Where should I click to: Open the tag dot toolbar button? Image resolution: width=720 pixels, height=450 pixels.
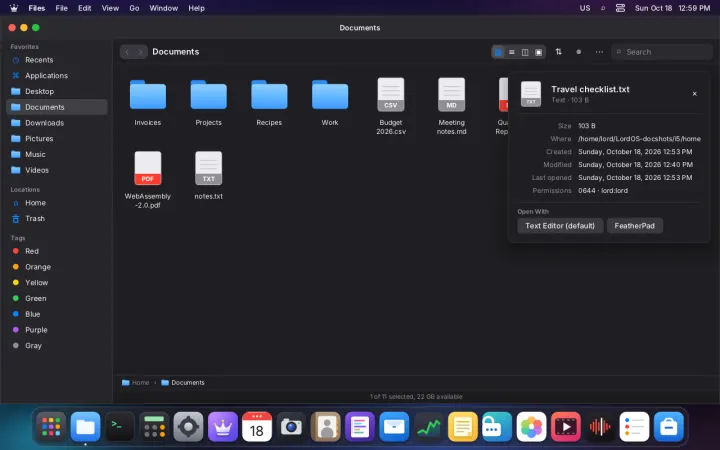point(579,52)
